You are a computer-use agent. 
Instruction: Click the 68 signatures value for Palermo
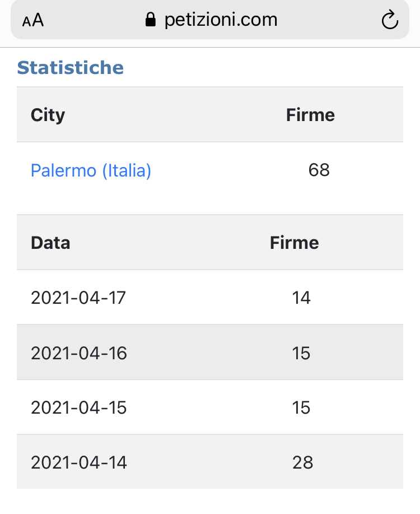click(x=319, y=170)
